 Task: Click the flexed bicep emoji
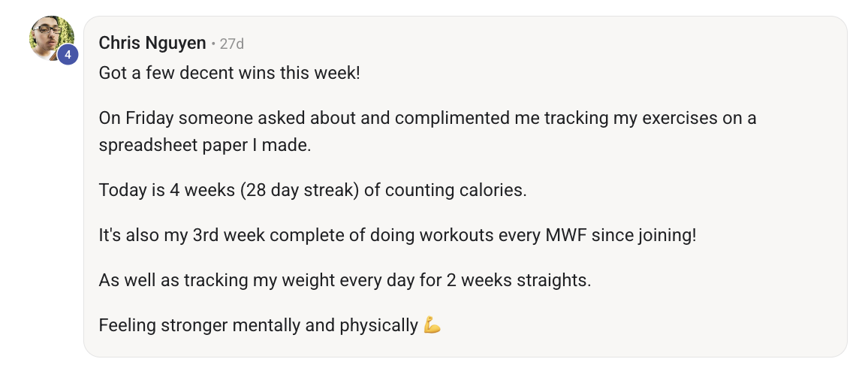[x=432, y=326]
